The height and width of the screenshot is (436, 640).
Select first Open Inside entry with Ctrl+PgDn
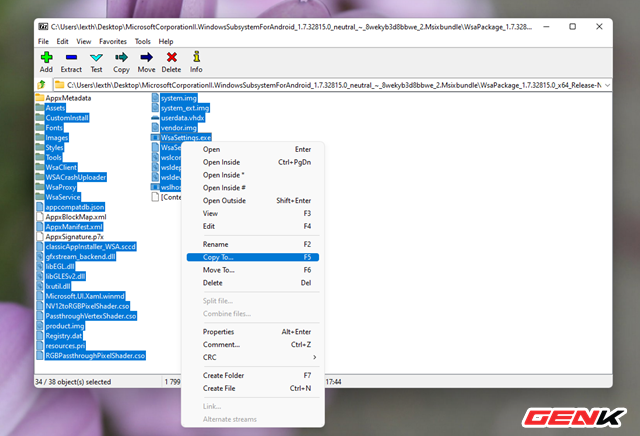tap(253, 162)
